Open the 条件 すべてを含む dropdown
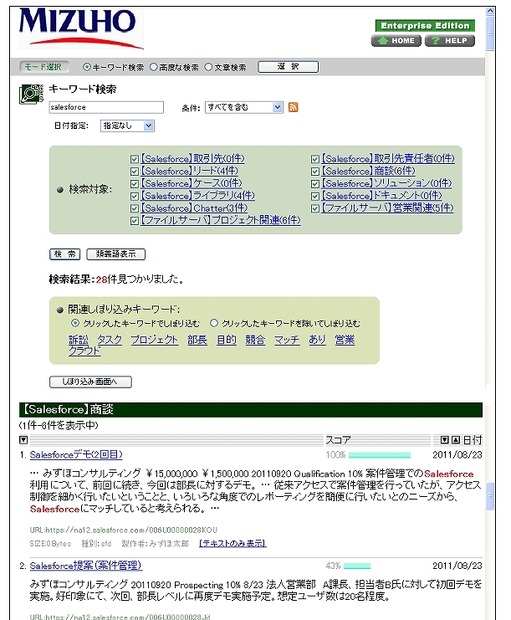The height and width of the screenshot is (620, 511). (x=244, y=107)
